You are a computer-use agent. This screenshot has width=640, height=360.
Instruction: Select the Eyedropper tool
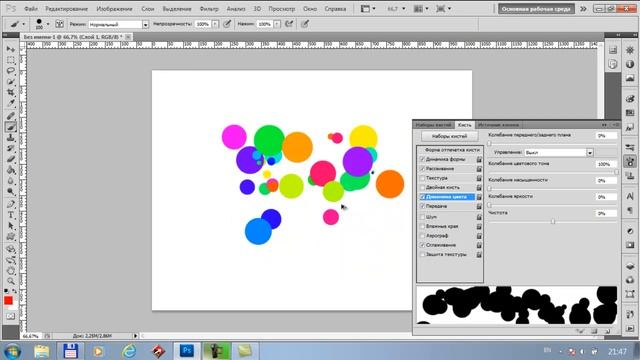click(11, 103)
